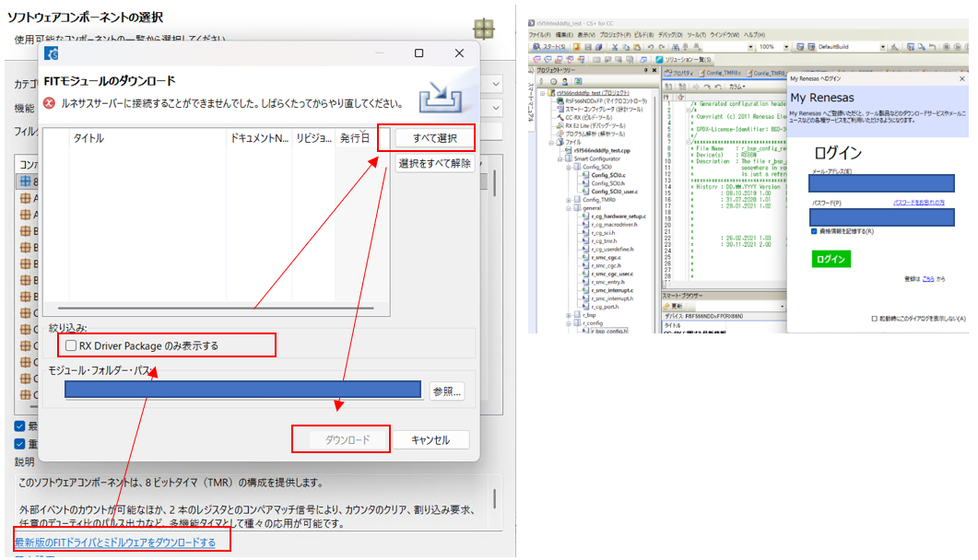
Task: Click 参照... browse button for module folder
Action: [x=446, y=391]
